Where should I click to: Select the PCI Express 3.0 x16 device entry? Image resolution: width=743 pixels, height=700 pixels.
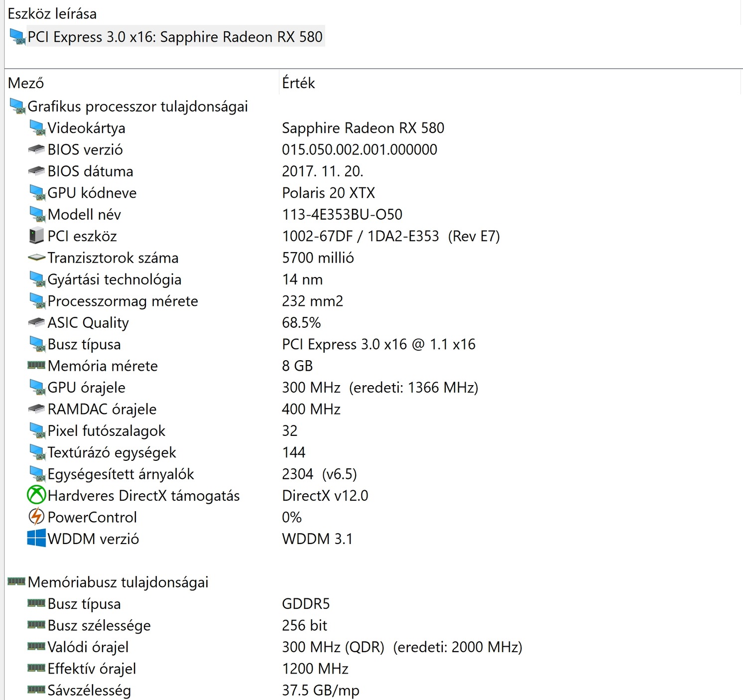174,37
